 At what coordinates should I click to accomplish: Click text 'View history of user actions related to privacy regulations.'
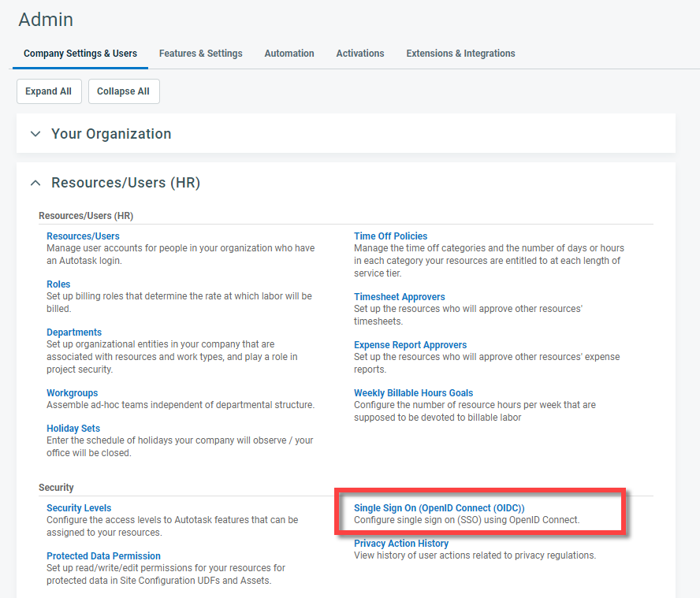tap(475, 555)
